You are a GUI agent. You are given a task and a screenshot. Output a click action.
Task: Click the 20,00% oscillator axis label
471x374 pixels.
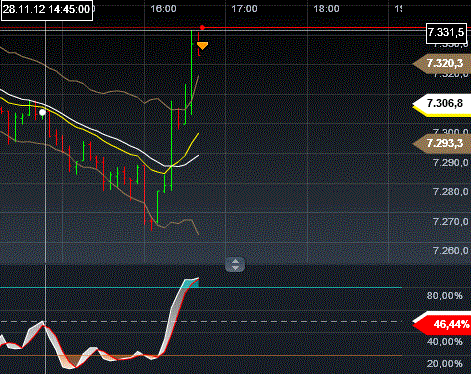[445, 363]
